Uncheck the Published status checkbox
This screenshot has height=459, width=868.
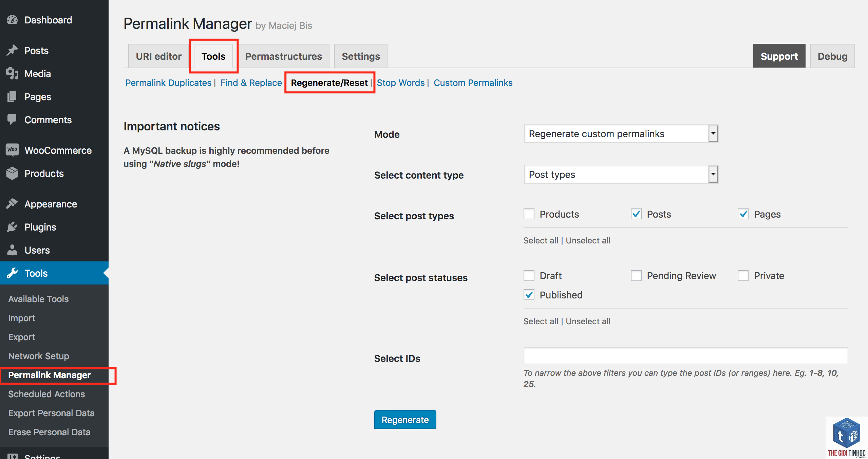coord(529,295)
